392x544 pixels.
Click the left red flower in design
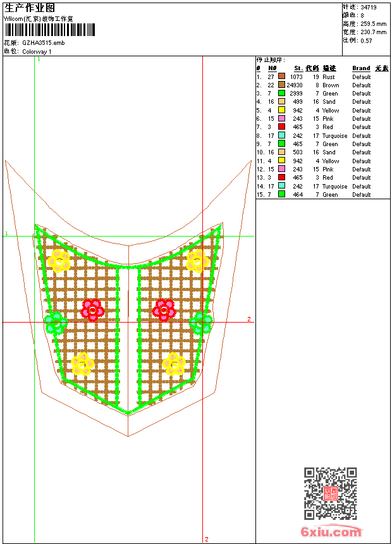point(93,309)
